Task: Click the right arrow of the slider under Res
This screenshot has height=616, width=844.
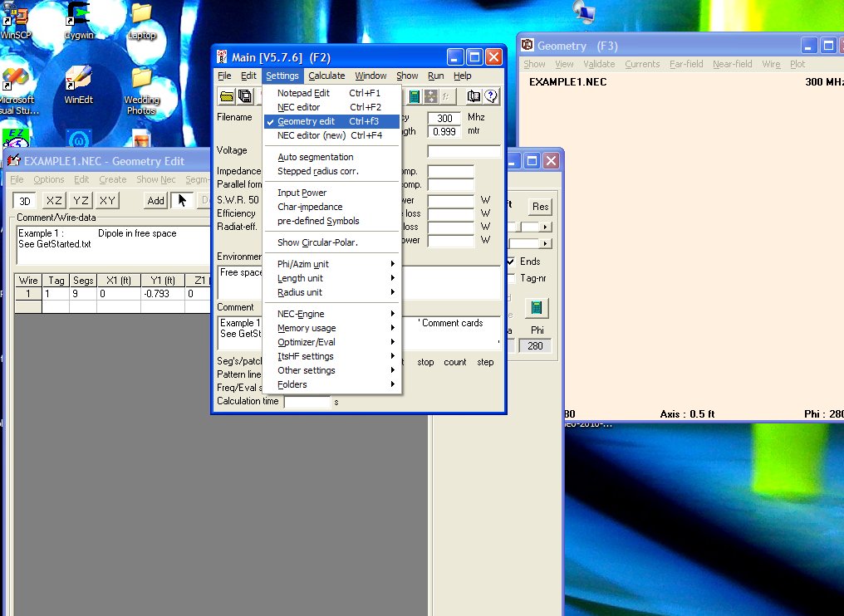Action: pyautogui.click(x=546, y=227)
